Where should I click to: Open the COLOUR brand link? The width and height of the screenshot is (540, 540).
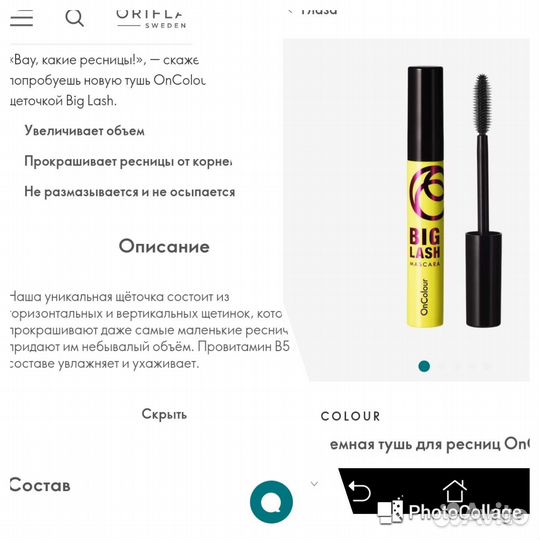pos(351,416)
